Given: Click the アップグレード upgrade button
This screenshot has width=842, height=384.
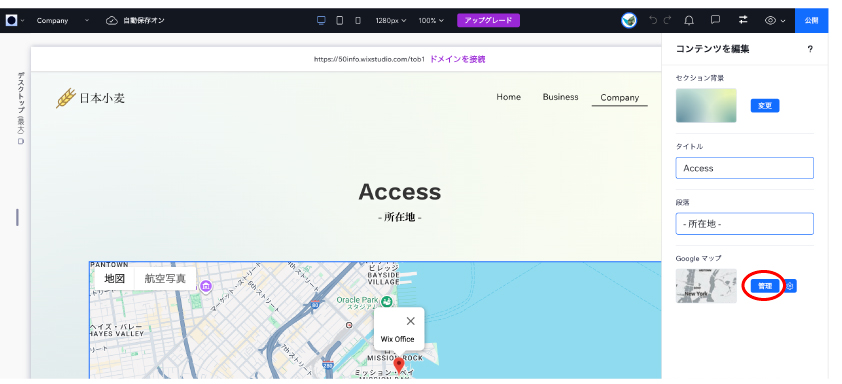Looking at the screenshot, I should 488,20.
